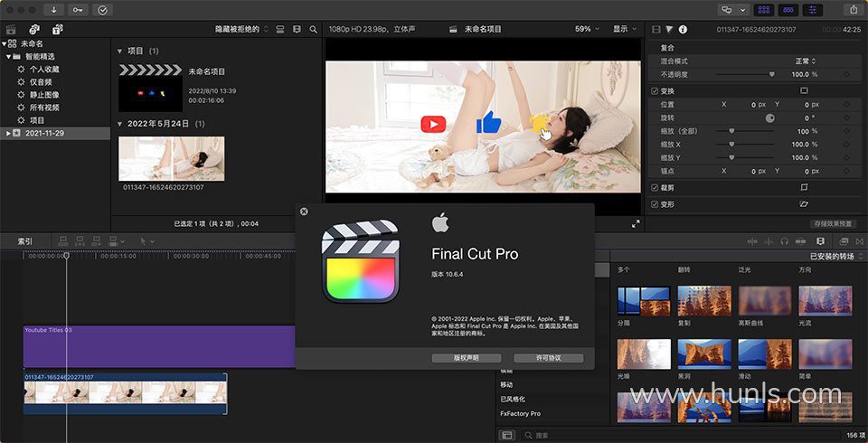This screenshot has width=868, height=443.
Task: Click the browser search magnifier icon
Action: coord(312,30)
